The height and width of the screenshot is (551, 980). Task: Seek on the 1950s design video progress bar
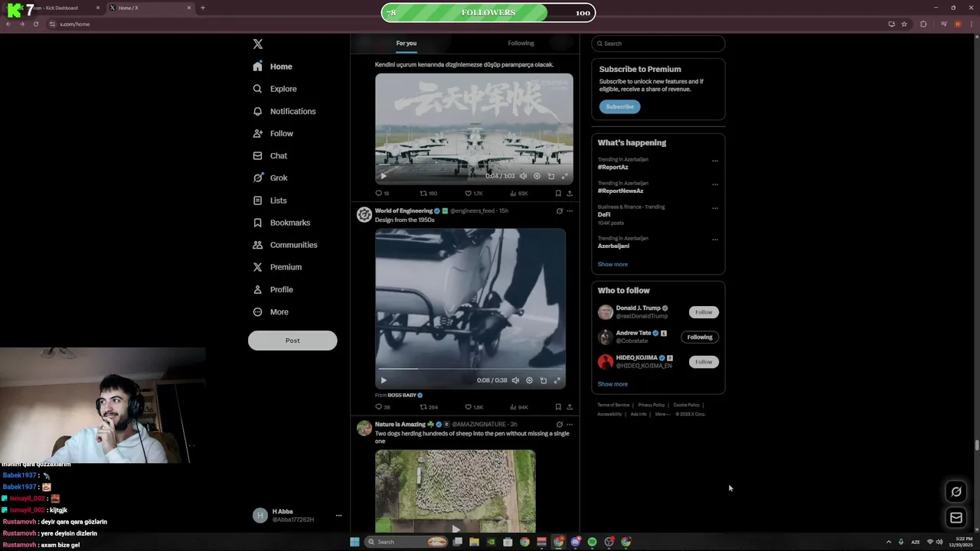pos(470,369)
